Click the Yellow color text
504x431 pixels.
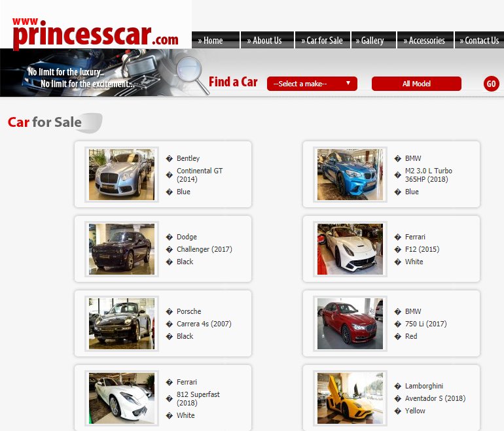[415, 411]
